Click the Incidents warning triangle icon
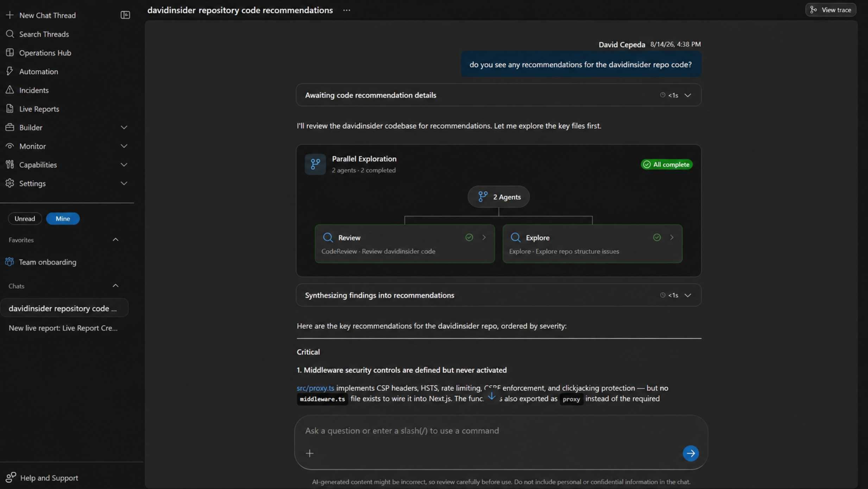868x489 pixels. click(10, 90)
